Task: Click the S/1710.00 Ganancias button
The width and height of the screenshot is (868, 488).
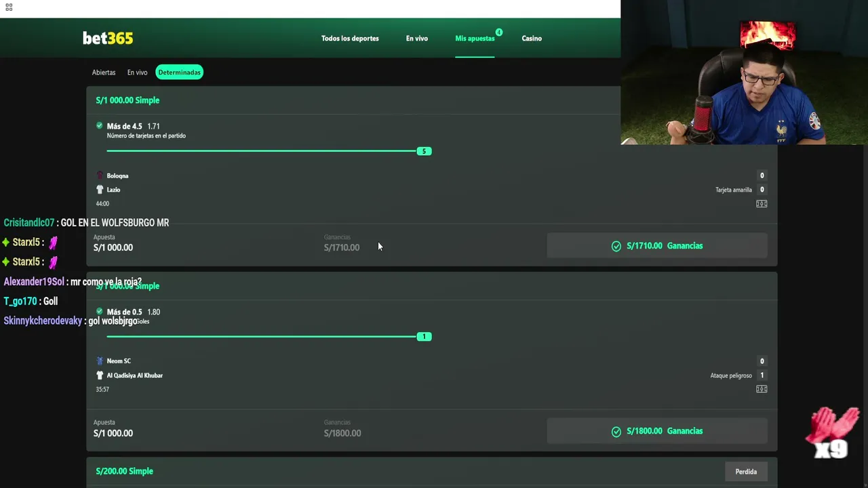Action: [657, 246]
